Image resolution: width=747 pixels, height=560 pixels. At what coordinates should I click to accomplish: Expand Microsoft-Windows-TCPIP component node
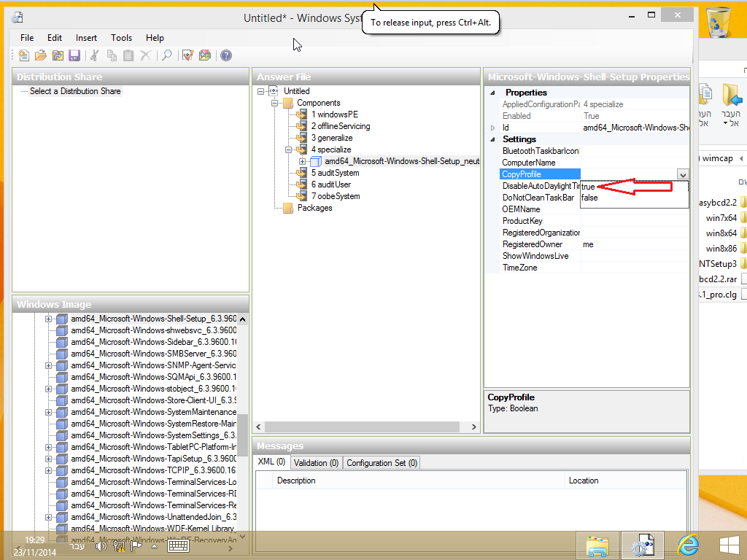click(x=49, y=470)
